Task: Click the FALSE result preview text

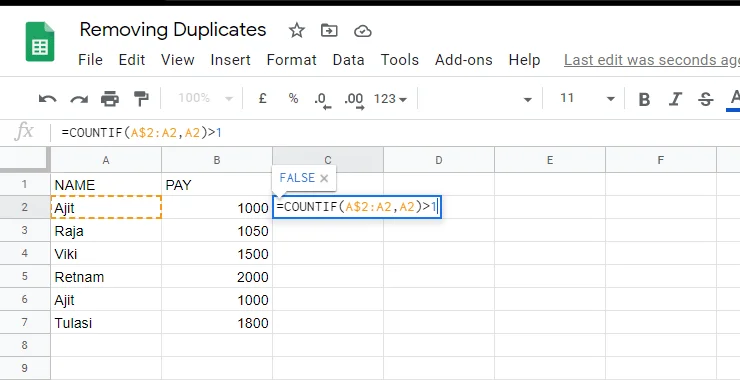Action: (x=297, y=178)
